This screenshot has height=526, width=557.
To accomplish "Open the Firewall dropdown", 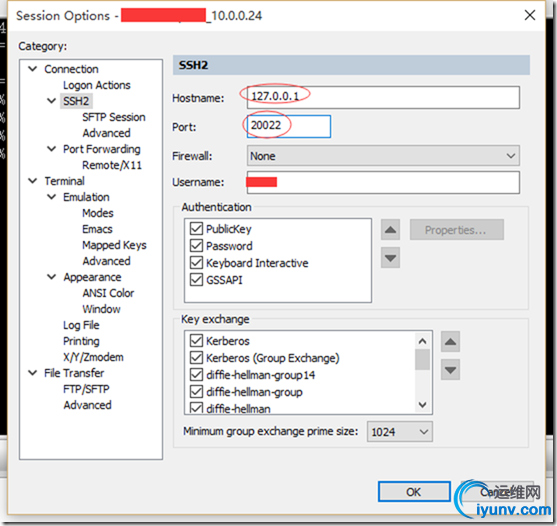I will pos(383,156).
